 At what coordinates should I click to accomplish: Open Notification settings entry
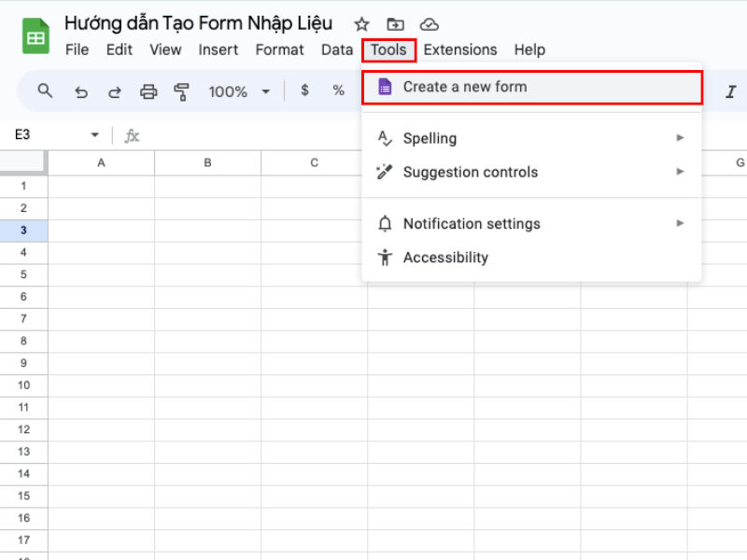tap(472, 224)
